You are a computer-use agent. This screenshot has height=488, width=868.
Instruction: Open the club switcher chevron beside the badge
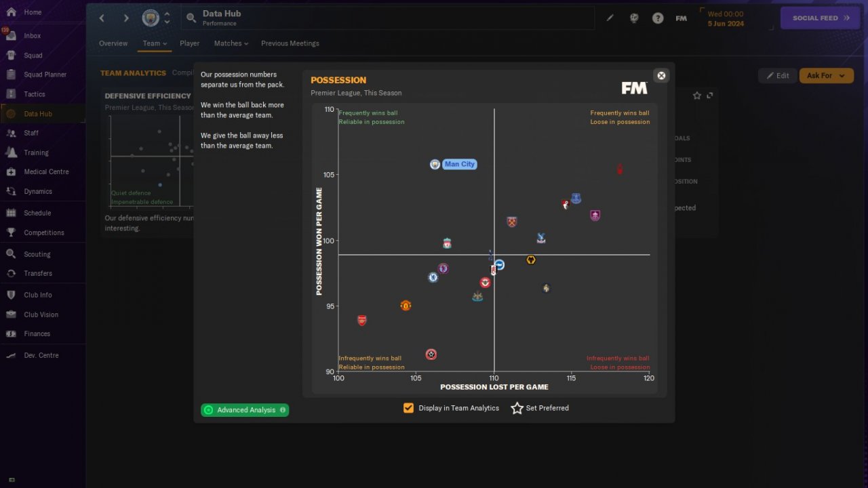[x=167, y=18]
